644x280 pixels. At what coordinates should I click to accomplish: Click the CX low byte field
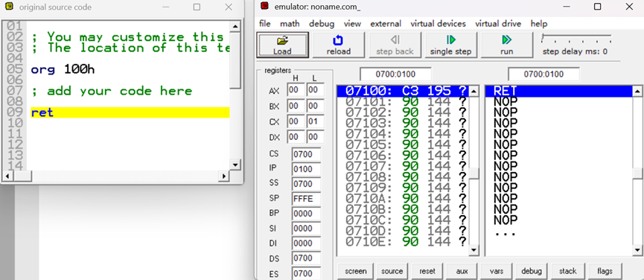click(x=315, y=121)
